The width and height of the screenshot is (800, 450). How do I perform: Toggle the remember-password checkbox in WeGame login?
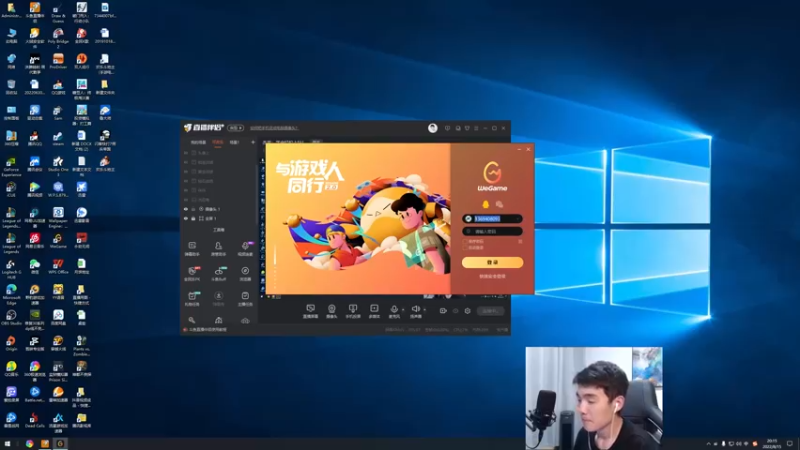coord(465,241)
